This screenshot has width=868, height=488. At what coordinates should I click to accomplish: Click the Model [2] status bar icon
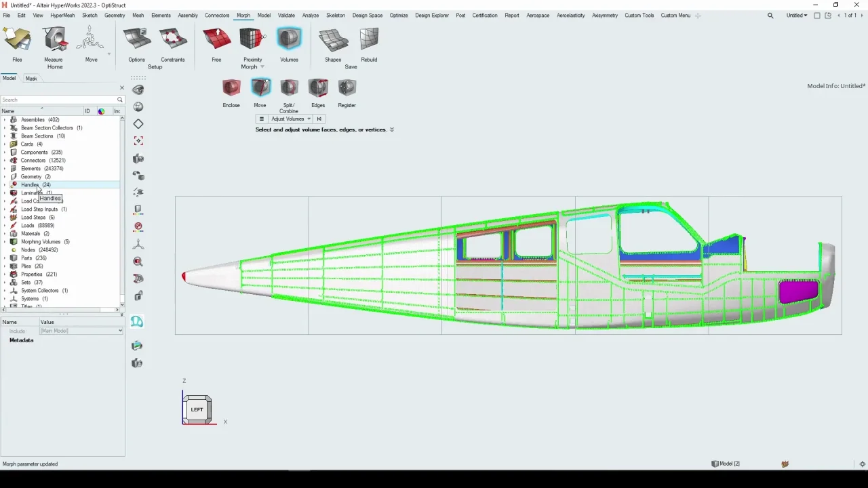pyautogui.click(x=726, y=464)
